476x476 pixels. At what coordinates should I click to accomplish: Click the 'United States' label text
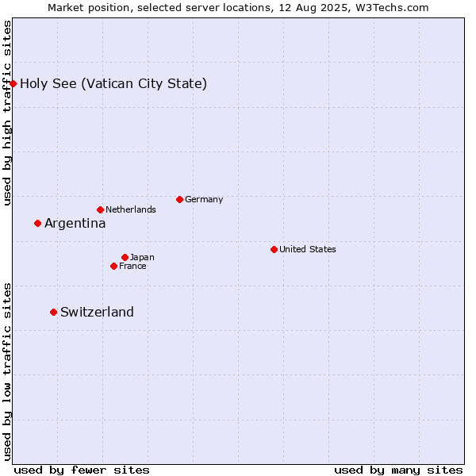pyautogui.click(x=308, y=249)
